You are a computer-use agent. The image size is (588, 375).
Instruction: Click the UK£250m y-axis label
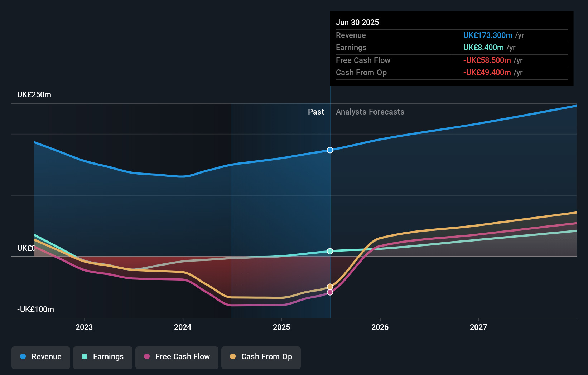click(x=34, y=95)
